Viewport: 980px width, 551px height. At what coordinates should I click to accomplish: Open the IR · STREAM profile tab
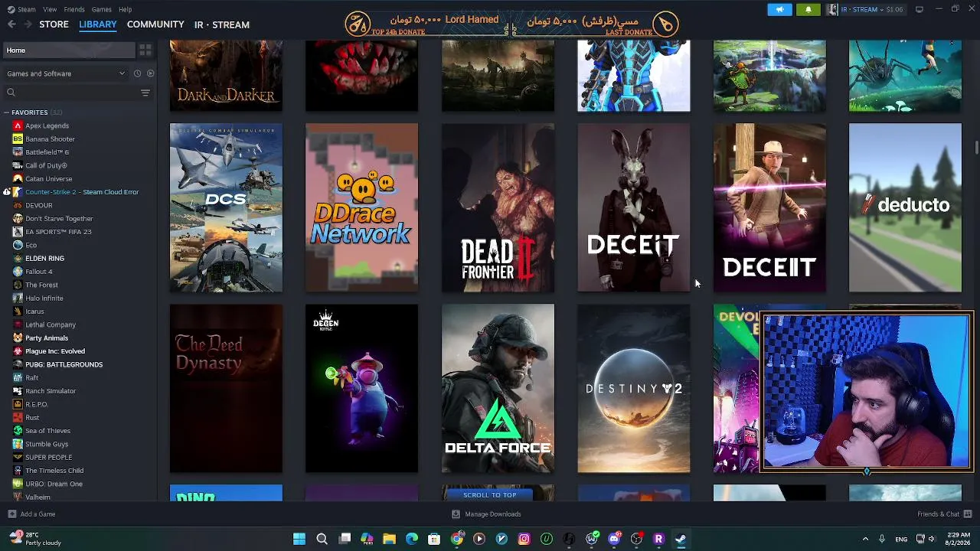pyautogui.click(x=222, y=24)
